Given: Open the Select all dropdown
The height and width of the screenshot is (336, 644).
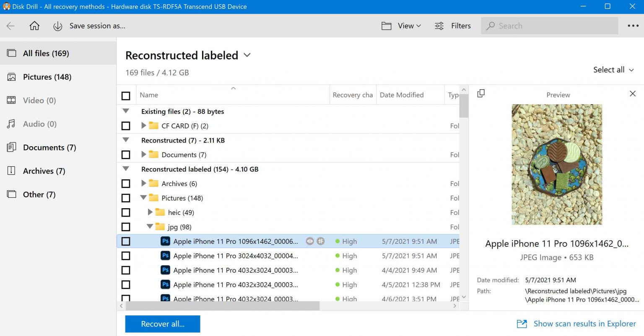Looking at the screenshot, I should point(613,70).
